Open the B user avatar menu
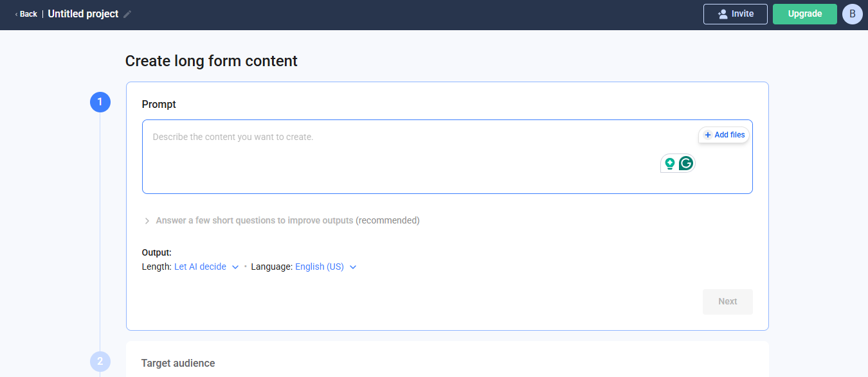868x377 pixels. [x=852, y=14]
